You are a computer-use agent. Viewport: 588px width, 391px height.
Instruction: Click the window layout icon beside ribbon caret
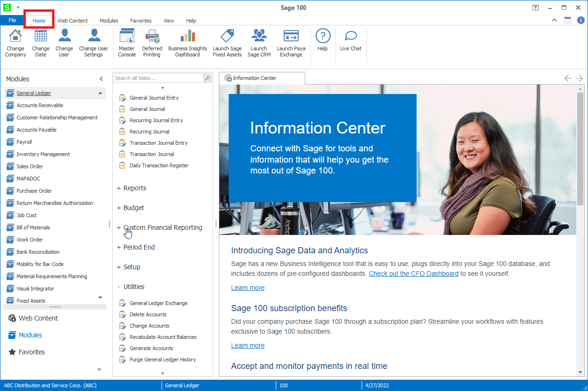(567, 20)
